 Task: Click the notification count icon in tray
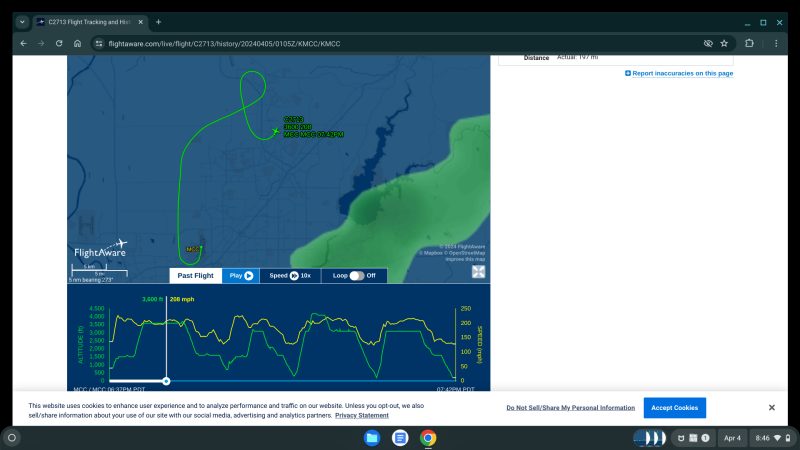coord(705,438)
